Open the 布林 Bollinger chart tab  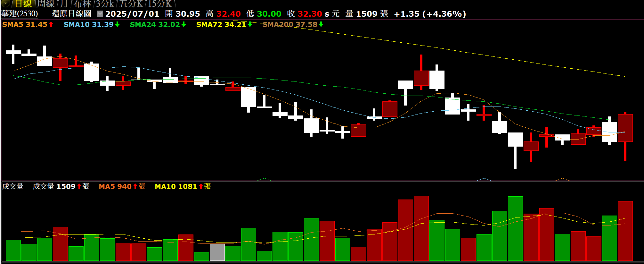(82, 4)
